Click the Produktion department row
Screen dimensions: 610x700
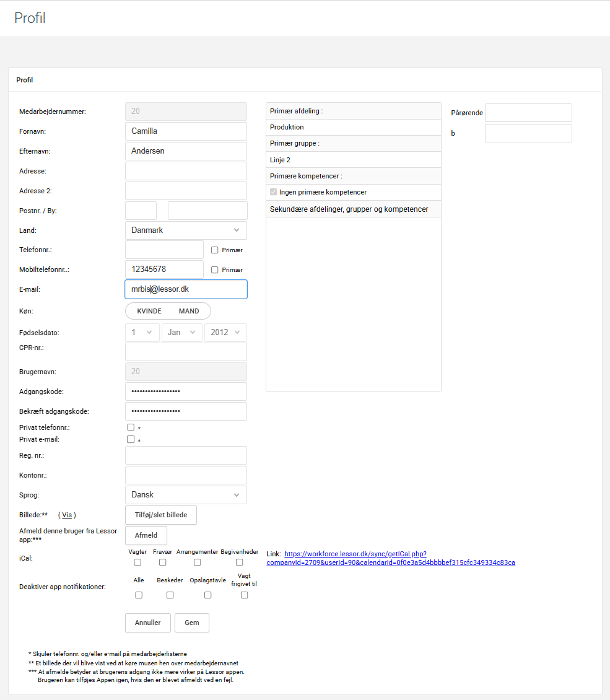pos(354,127)
